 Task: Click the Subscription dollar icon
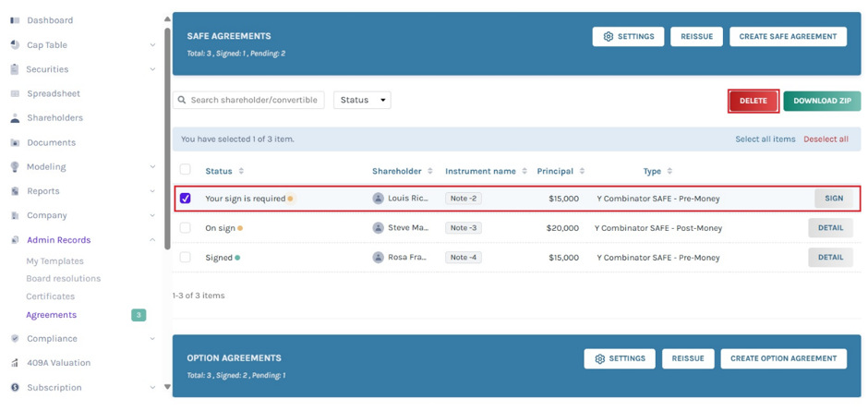(x=15, y=387)
